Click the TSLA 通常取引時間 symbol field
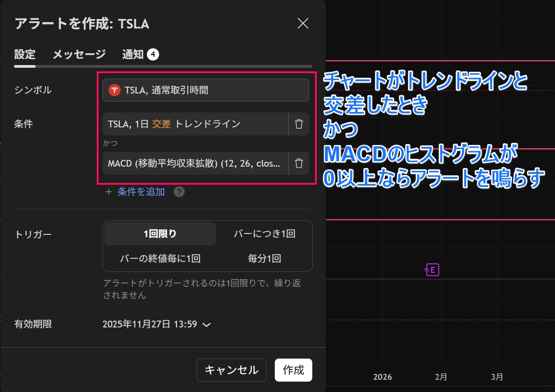 [206, 90]
